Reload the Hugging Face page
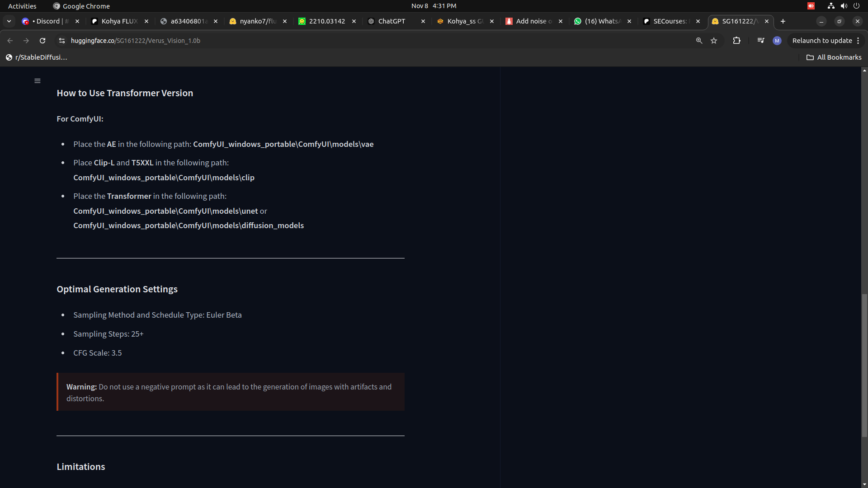 click(x=42, y=41)
